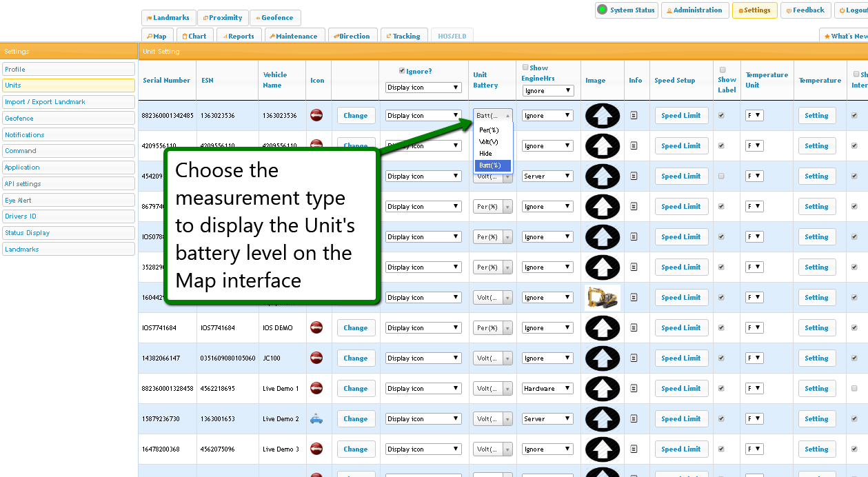Screen dimensions: 868x477
Task: Switch to the Reports tab
Action: coord(238,36)
